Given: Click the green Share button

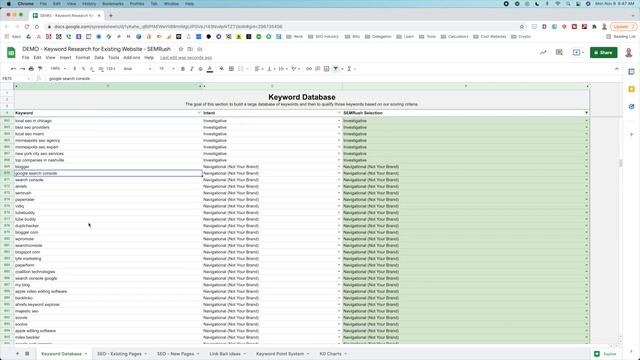Looking at the screenshot, I should [x=603, y=53].
